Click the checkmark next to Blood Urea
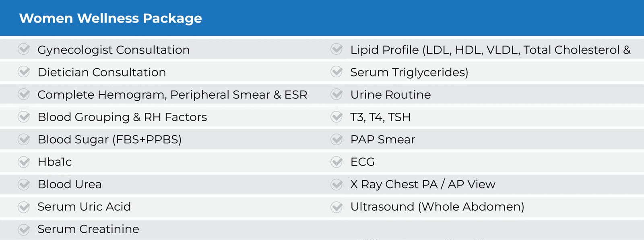Screen dimensions: 644x240 [x=24, y=184]
